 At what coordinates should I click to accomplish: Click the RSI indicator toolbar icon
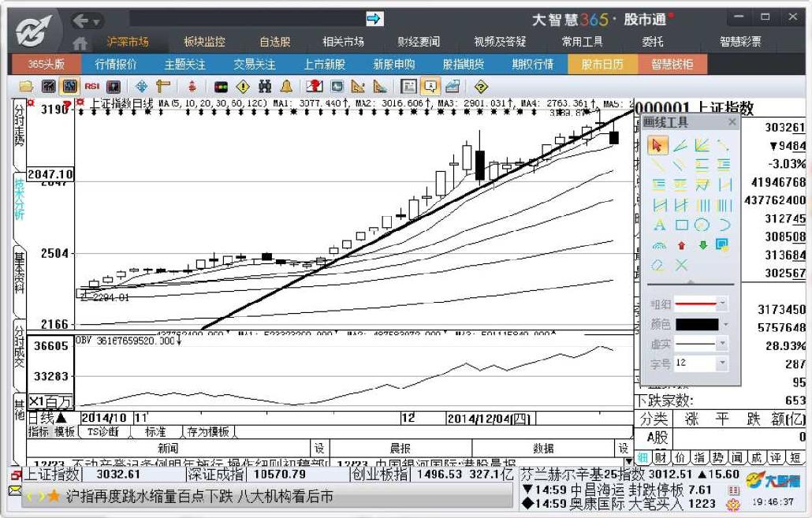coord(92,87)
